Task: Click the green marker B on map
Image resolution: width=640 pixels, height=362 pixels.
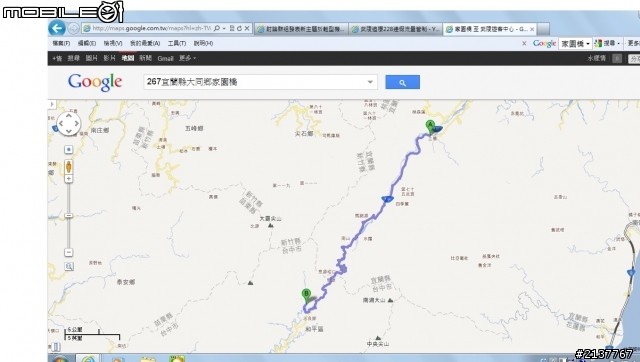Action: [x=306, y=296]
